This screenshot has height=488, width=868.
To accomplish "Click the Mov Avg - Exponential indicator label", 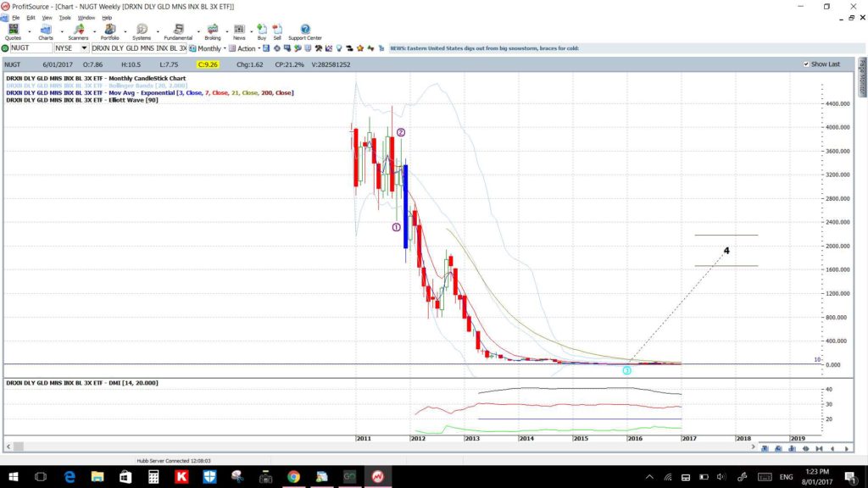I will pyautogui.click(x=150, y=93).
